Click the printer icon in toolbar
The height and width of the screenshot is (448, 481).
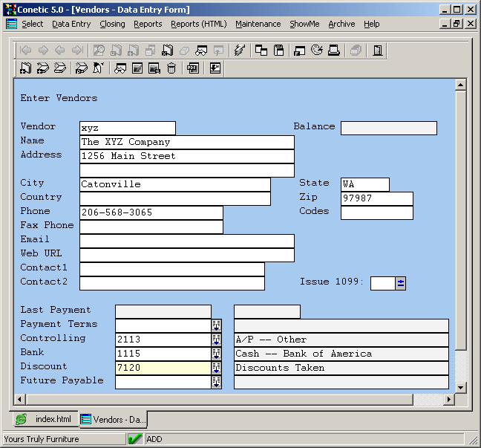pyautogui.click(x=334, y=51)
